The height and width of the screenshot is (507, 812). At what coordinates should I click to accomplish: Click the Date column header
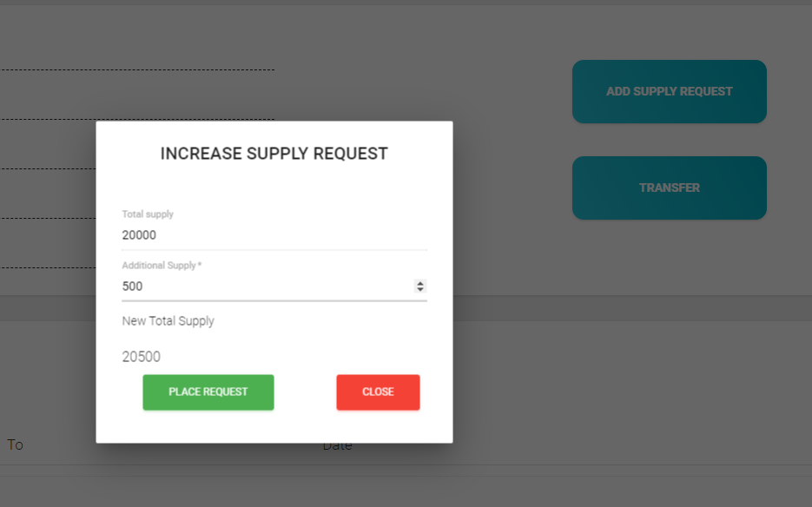pos(338,446)
